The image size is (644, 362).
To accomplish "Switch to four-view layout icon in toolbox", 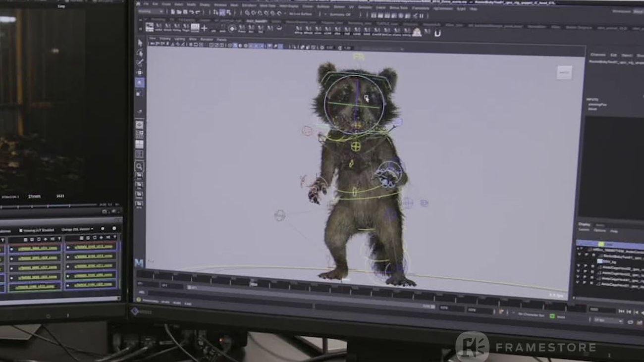I will coord(139,134).
